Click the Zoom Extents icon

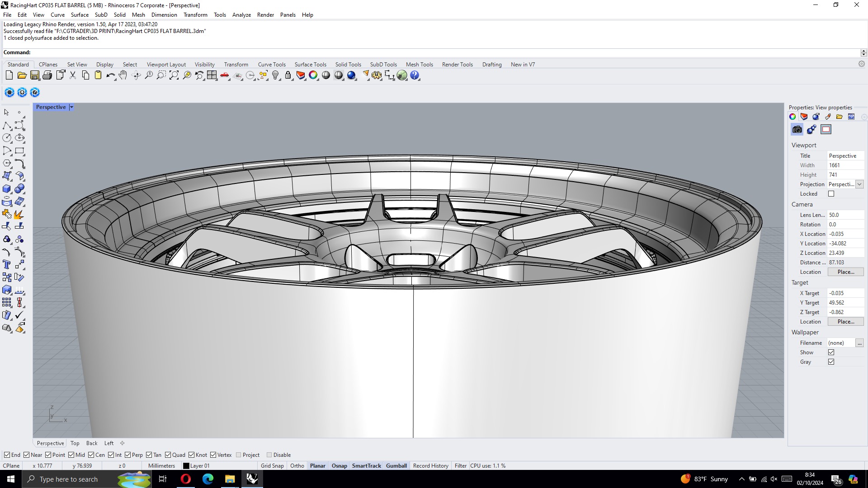(174, 75)
